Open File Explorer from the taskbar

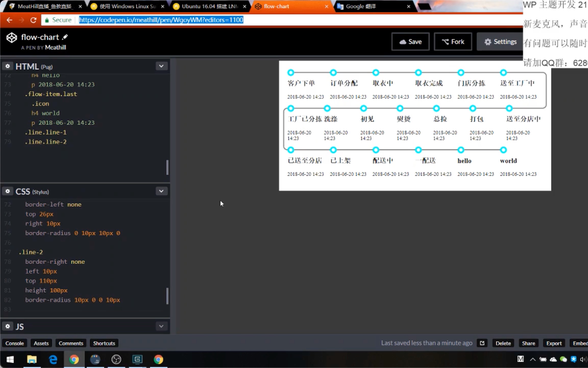pyautogui.click(x=31, y=359)
